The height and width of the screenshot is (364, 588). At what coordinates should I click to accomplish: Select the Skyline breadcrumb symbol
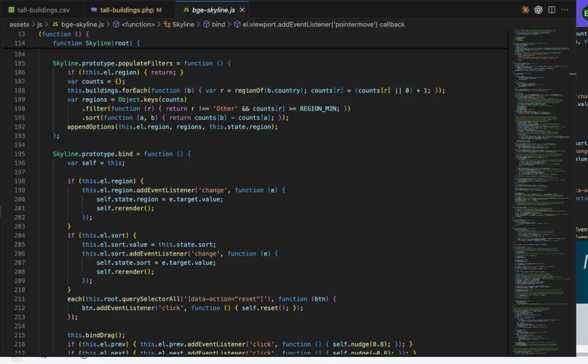(x=183, y=24)
